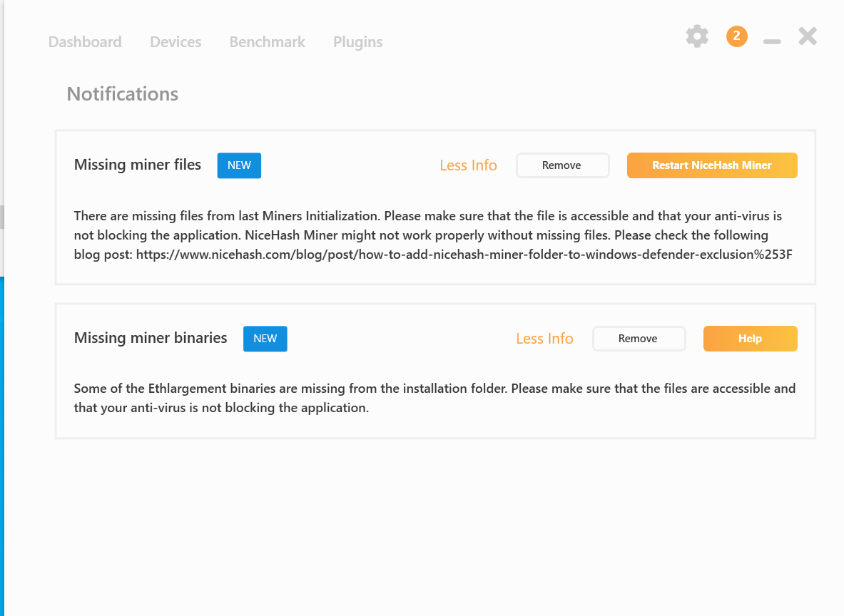
Task: Click Restart NiceHash Miner button
Action: [712, 165]
